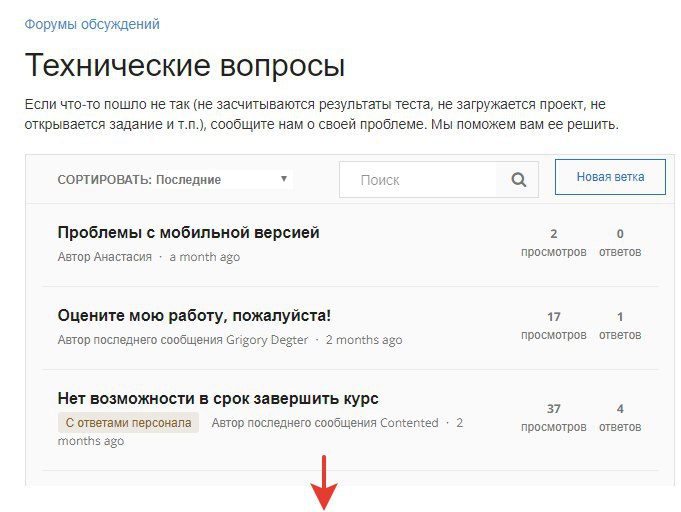
Task: Click the 1 ответов count
Action: point(620,325)
